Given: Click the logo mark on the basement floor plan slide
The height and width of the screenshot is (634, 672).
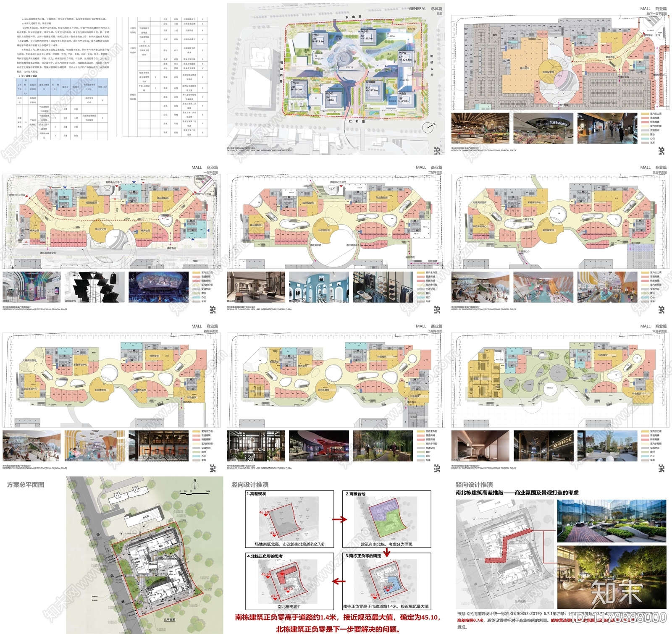Looking at the screenshot, I should click(661, 151).
